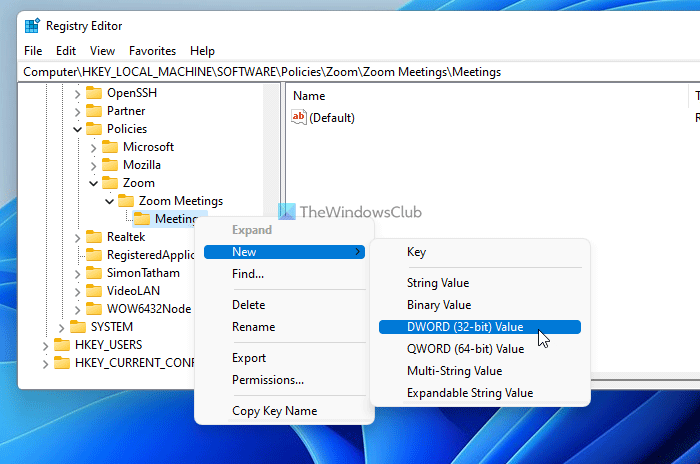Select String Value from the submenu

pos(480,283)
